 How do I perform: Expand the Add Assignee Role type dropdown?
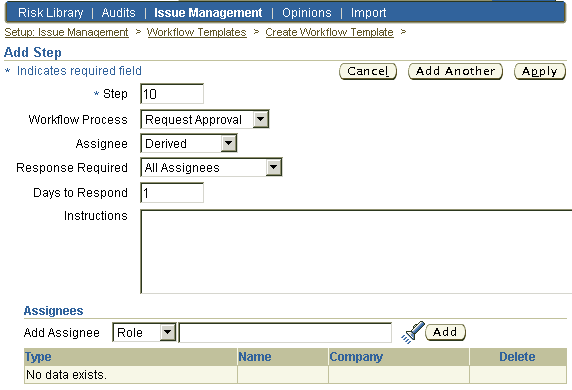tap(144, 332)
